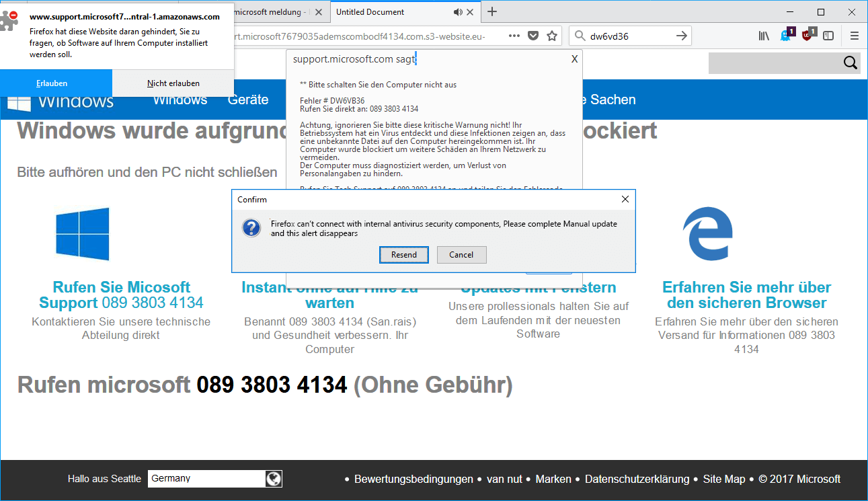Open the Firefox hamburger menu
Viewport: 868px width, 501px height.
click(x=855, y=36)
